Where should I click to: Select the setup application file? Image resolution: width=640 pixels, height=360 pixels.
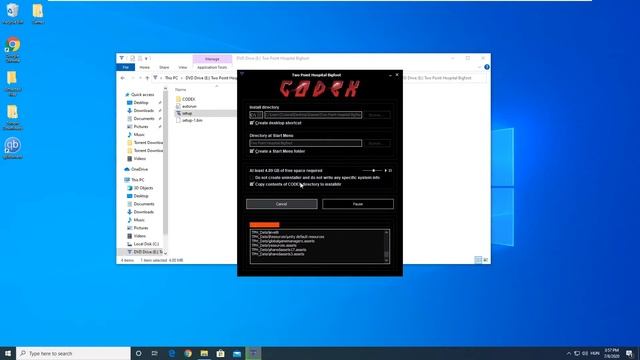click(x=187, y=113)
